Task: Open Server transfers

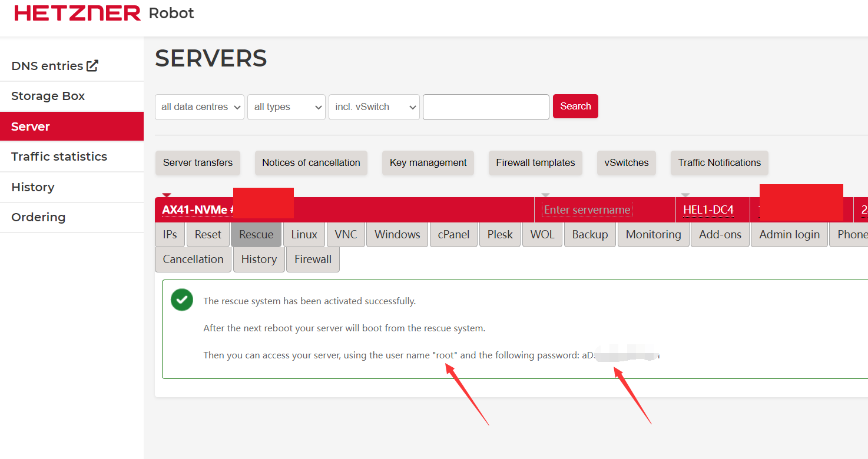Action: tap(198, 163)
